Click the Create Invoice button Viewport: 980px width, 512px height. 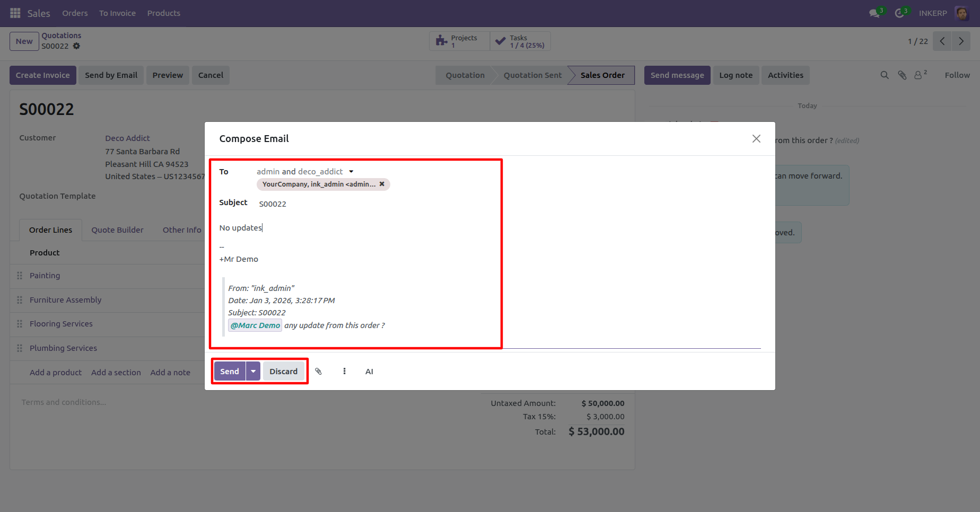[x=43, y=75]
